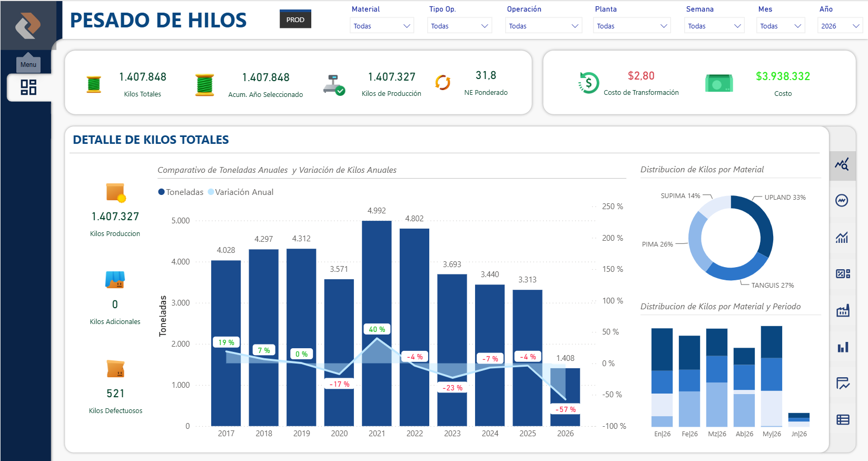Screen dimensions: 868x461
Task: Open the dashboard grid page icon
Action: click(x=28, y=87)
